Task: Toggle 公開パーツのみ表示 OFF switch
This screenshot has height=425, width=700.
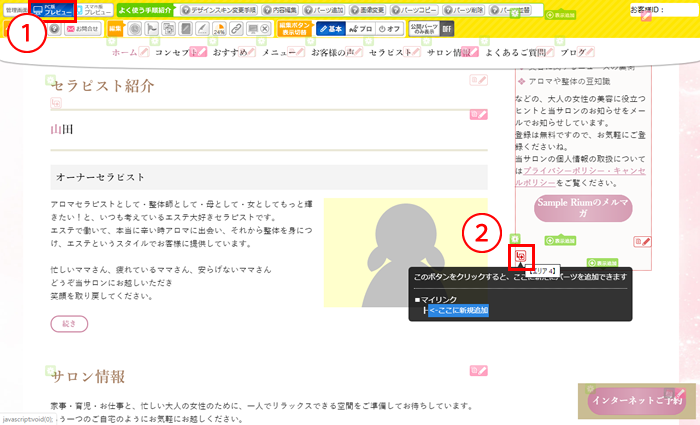Action: [446, 29]
